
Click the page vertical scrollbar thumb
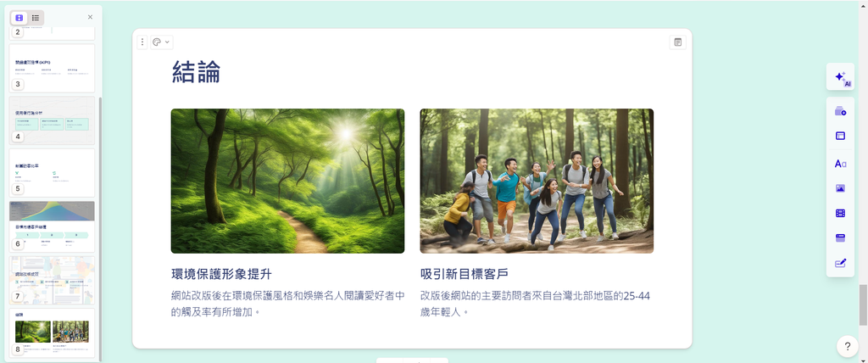coord(863,304)
